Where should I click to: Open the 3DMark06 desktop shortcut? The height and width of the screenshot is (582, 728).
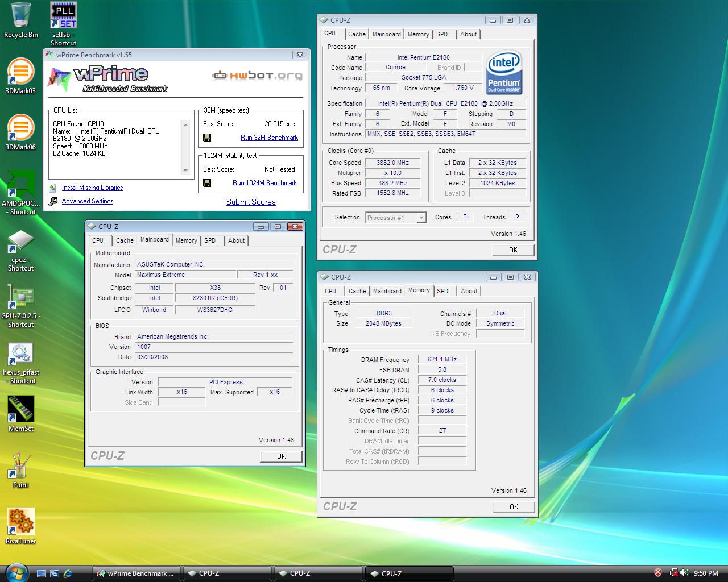pyautogui.click(x=20, y=132)
